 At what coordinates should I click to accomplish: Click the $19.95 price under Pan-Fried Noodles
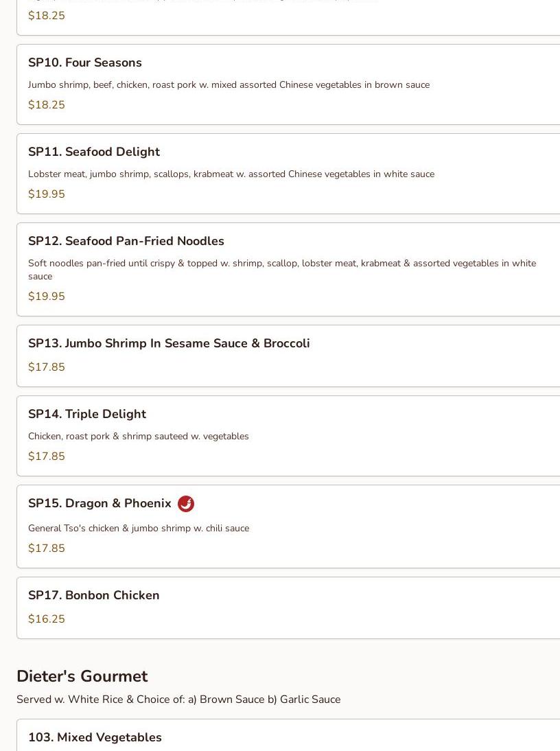pyautogui.click(x=47, y=296)
